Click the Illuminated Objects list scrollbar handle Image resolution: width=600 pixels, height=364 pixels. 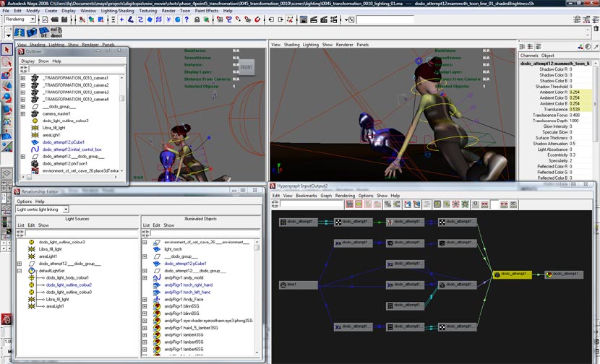[x=257, y=247]
